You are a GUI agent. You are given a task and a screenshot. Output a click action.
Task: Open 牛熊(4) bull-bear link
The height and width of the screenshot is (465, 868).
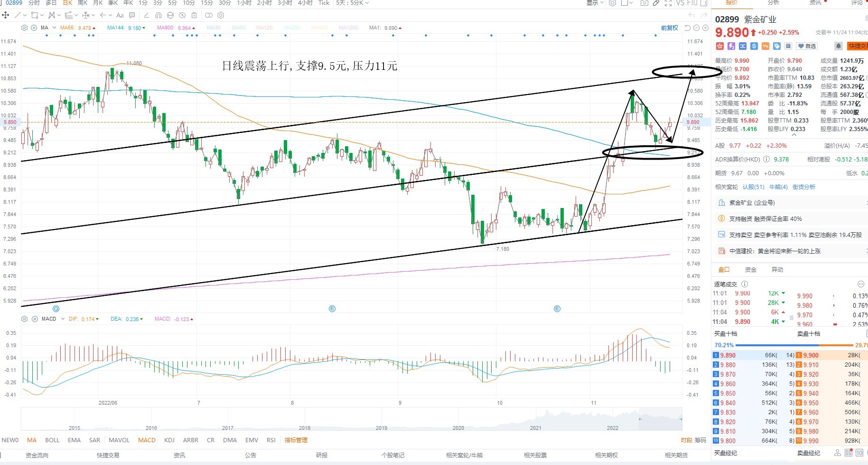coord(778,187)
